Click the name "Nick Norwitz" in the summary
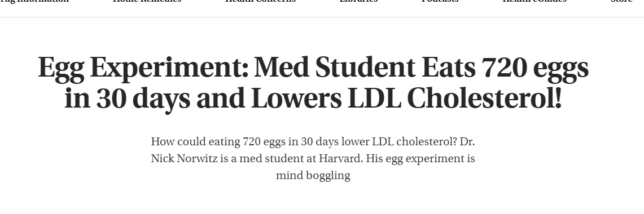This screenshot has height=214, width=644. pos(184,158)
